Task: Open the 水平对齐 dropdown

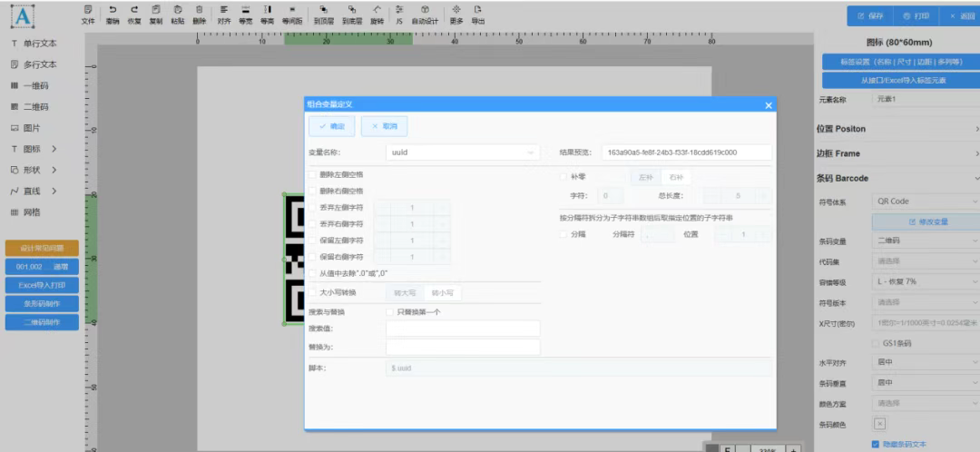Action: [926, 362]
